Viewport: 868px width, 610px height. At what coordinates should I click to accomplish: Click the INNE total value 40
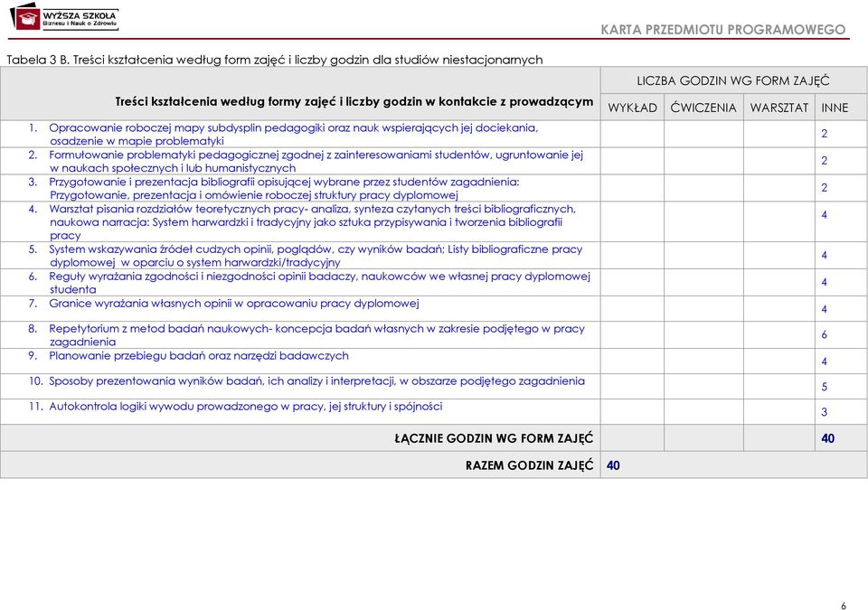click(x=827, y=438)
